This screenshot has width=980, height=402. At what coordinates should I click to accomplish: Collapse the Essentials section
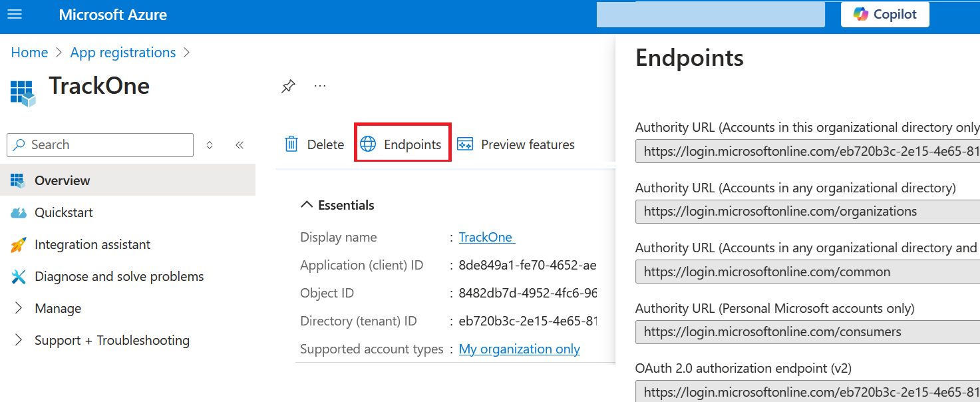338,205
